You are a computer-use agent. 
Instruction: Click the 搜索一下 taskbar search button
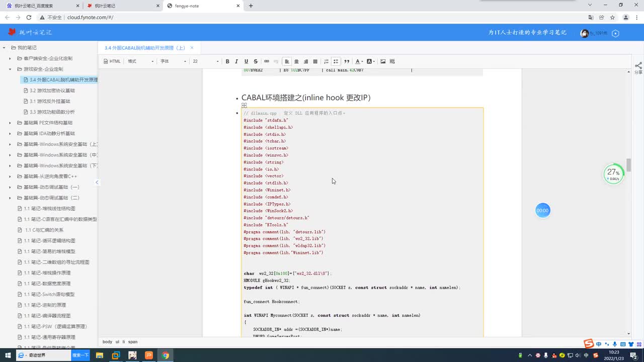80,355
